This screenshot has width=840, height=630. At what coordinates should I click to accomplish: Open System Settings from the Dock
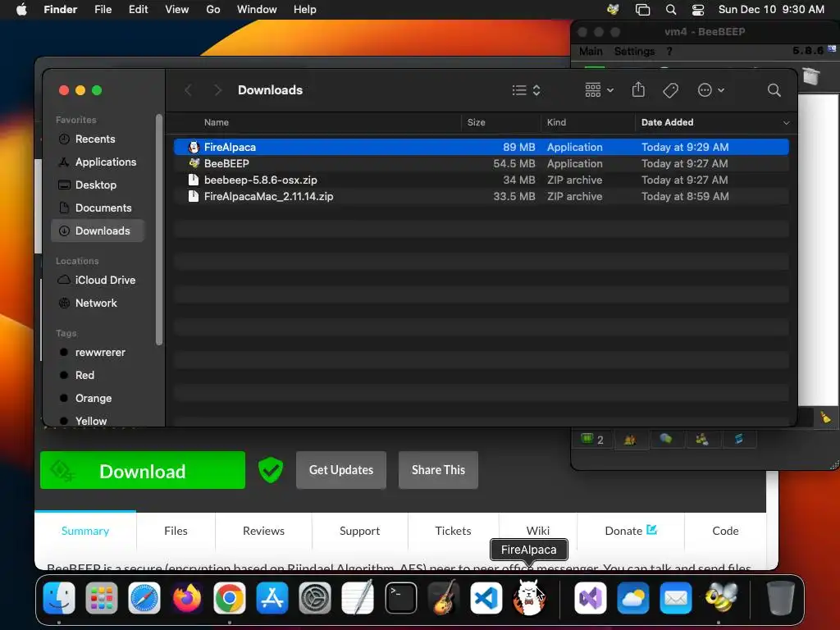tap(314, 598)
